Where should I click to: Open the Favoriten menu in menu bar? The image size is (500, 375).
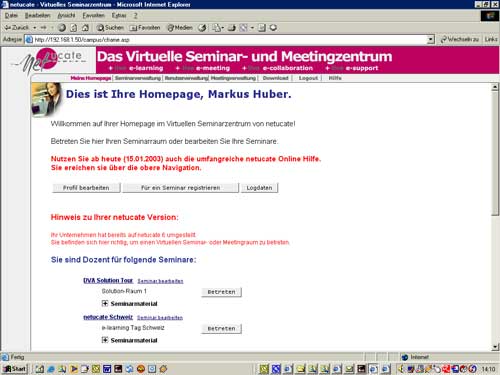93,16
